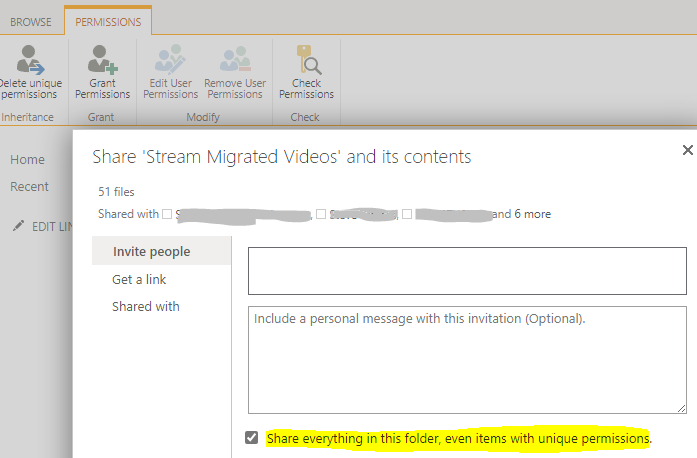Click the 'and 6 more' link
The image size is (697, 458).
[x=521, y=214]
